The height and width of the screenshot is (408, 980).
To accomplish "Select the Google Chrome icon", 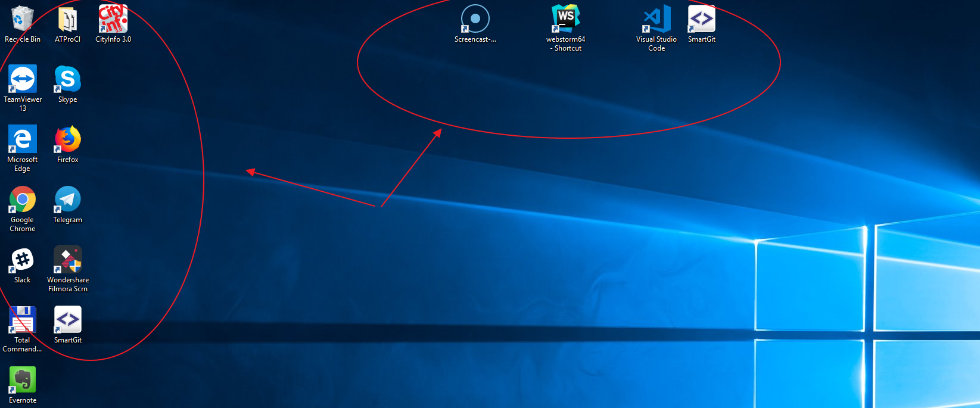I will [23, 200].
